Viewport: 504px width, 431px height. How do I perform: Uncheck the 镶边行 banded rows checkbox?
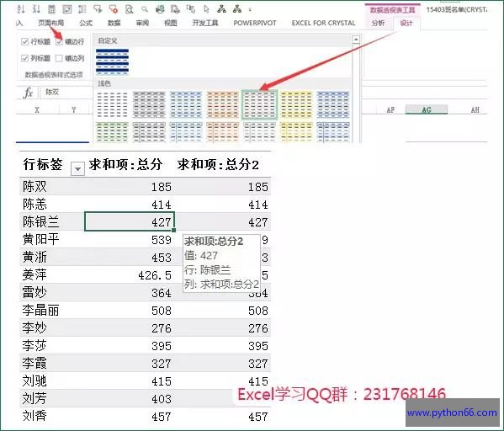coord(59,41)
